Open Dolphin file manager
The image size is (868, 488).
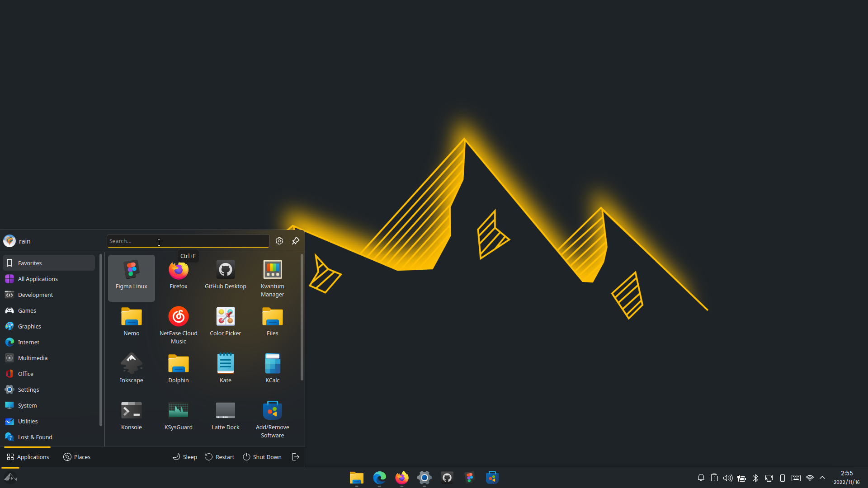(179, 372)
